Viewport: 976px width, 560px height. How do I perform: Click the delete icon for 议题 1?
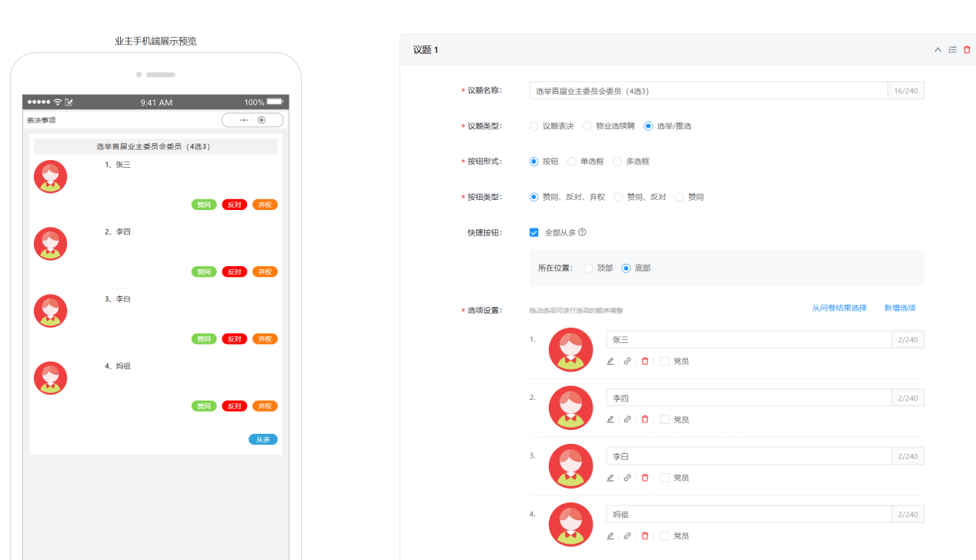coord(967,50)
